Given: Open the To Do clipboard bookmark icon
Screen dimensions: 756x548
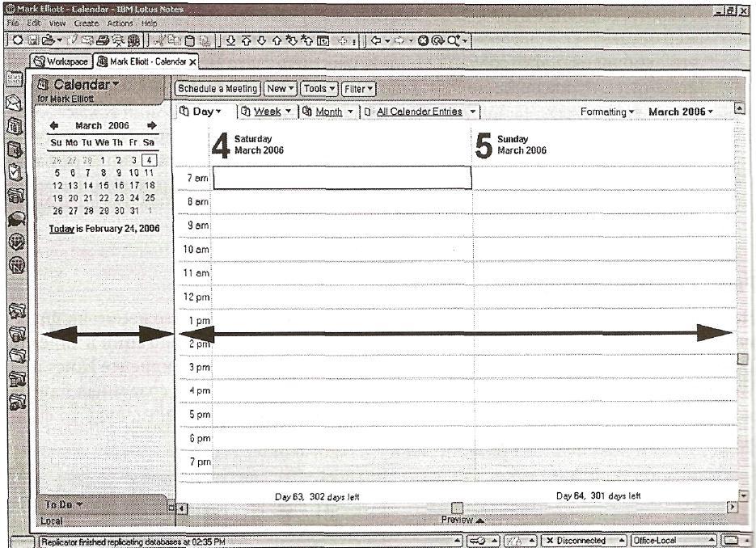Looking at the screenshot, I should tap(15, 171).
